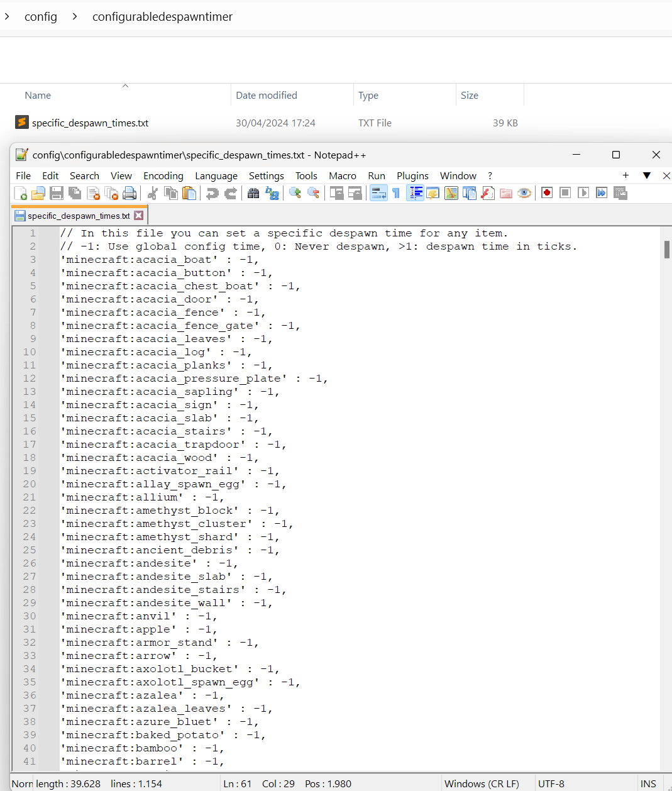Screen dimensions: 672x791
Task: Play back the recorded macro
Action: (583, 193)
